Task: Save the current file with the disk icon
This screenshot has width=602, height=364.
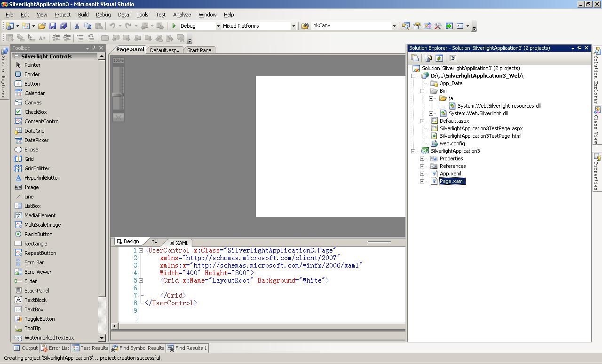Action: tap(53, 26)
